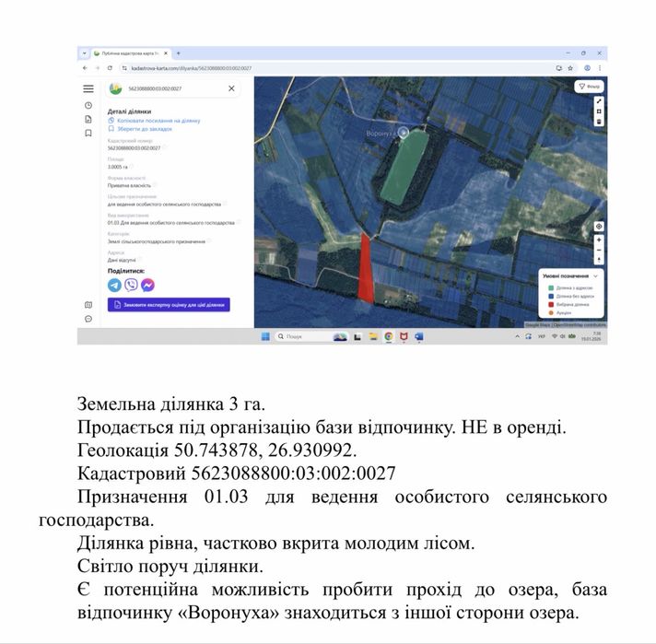Open the browser three-dot menu
Image resolution: width=656 pixels, height=644 pixels.
coord(600,68)
